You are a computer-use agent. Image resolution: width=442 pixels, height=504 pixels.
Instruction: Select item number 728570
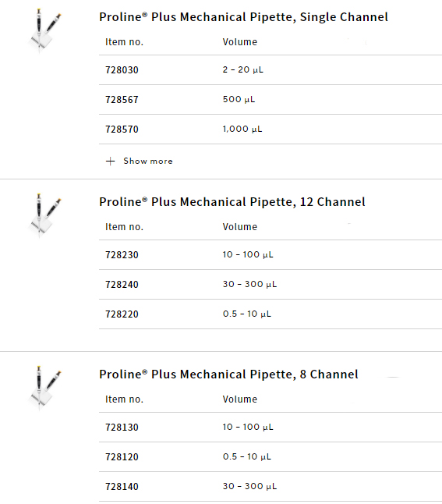point(122,129)
